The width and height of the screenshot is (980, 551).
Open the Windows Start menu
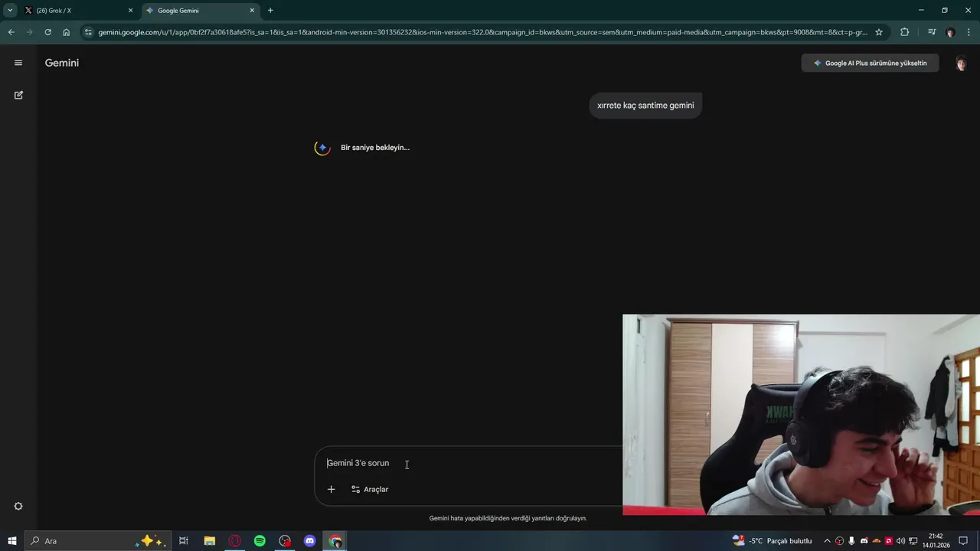tap(12, 541)
